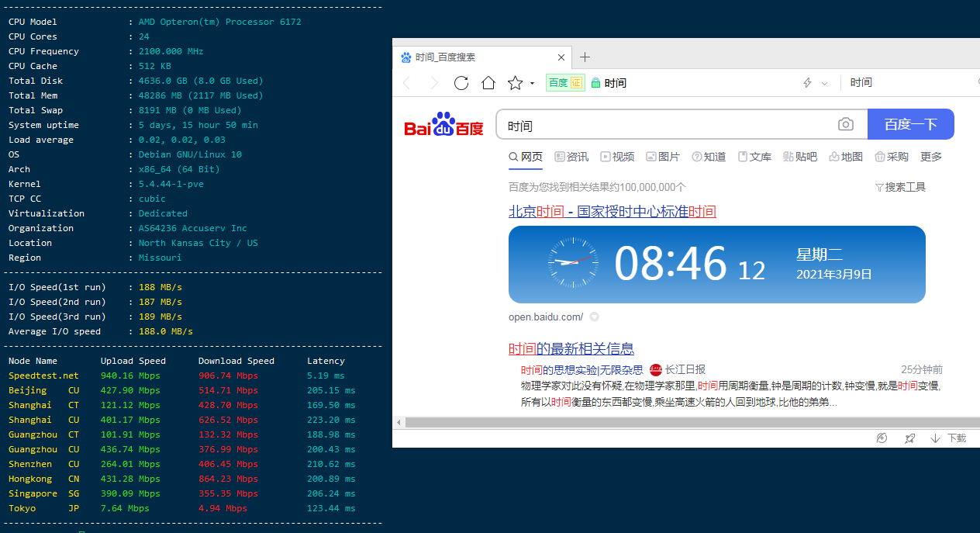Viewport: 980px width, 533px height.
Task: Click the 长江日报 source logo
Action: point(656,370)
